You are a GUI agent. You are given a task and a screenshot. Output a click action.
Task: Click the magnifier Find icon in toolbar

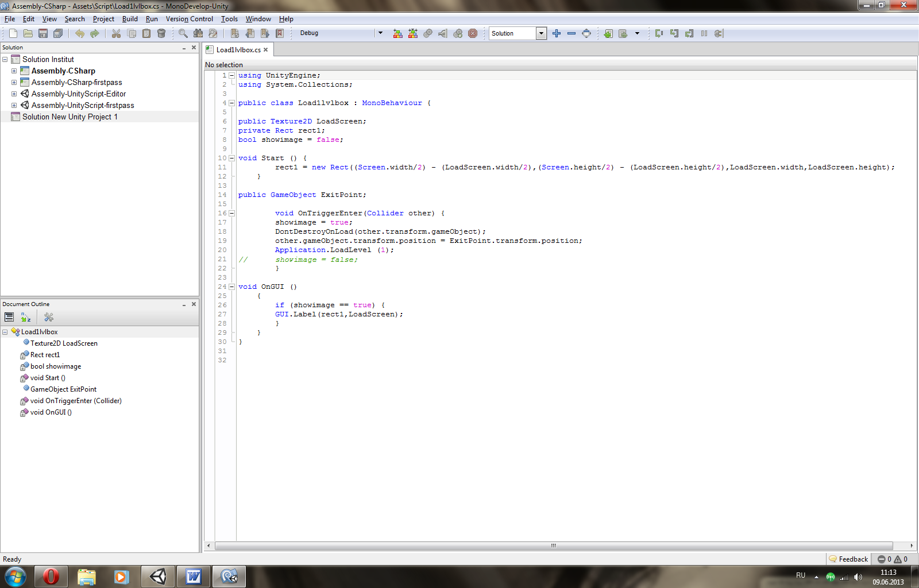pos(183,33)
